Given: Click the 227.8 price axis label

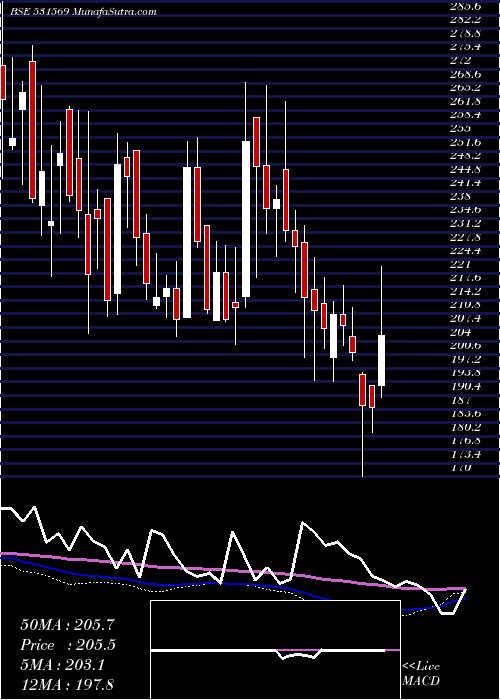Looking at the screenshot, I should tap(466, 237).
